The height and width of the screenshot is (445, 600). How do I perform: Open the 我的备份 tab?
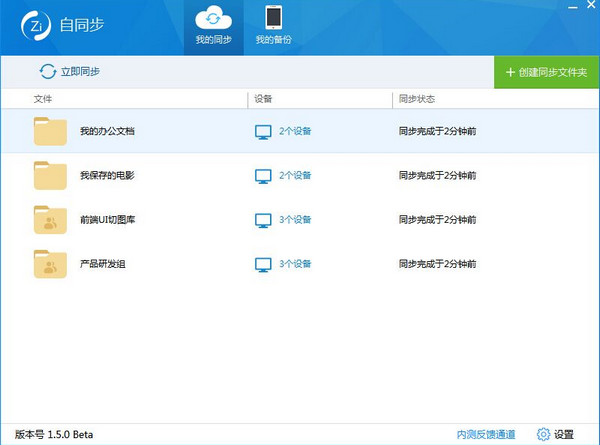pos(272,27)
